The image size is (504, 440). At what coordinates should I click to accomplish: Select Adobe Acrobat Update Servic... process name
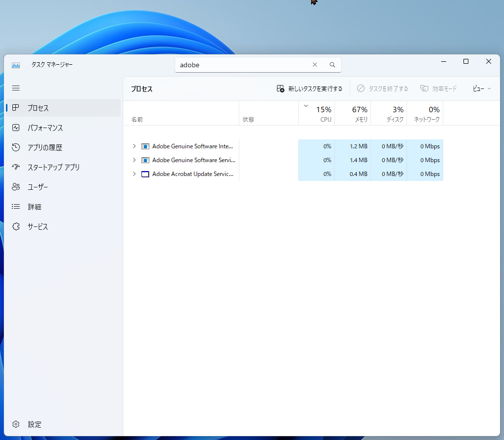[193, 174]
